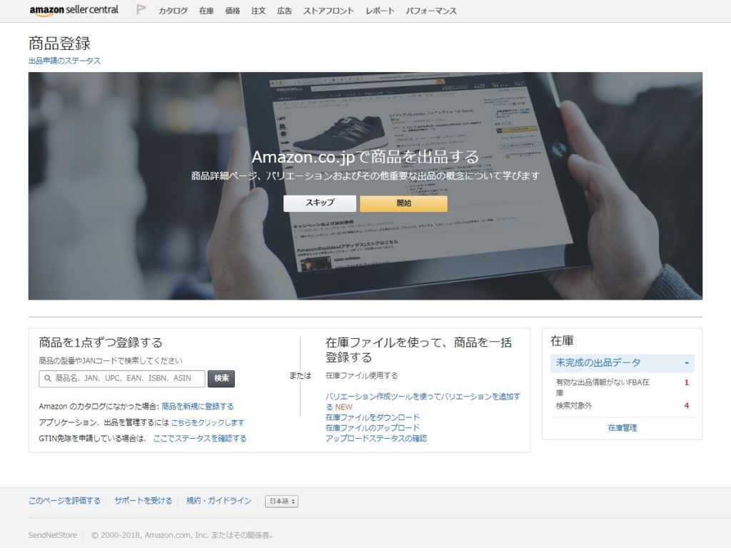Open the パフォーマンス menu

tap(431, 11)
